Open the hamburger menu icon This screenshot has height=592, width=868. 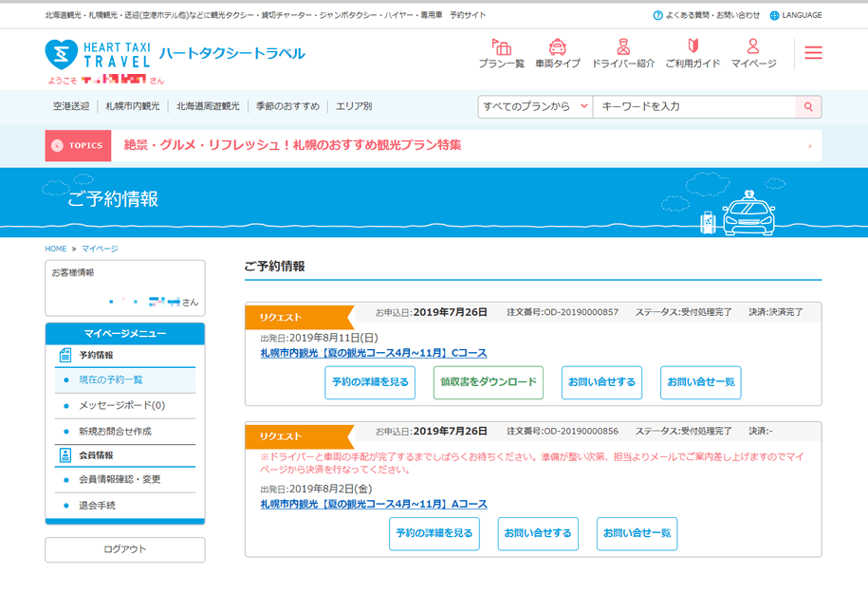(x=813, y=53)
